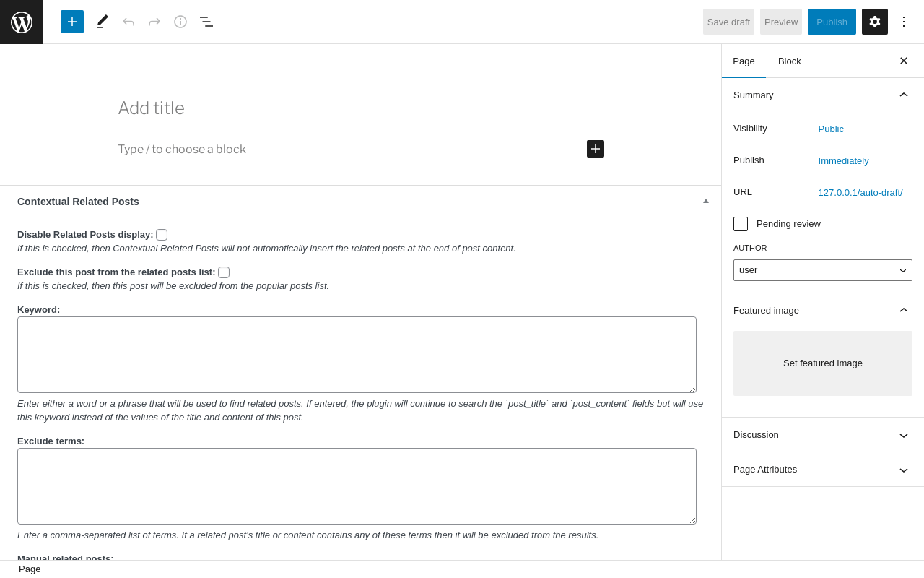The image size is (924, 578).
Task: Open the List View outline
Action: coord(206,22)
